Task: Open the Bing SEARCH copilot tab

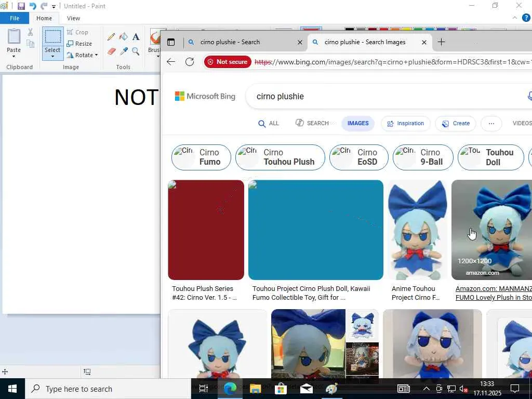Action: click(312, 123)
